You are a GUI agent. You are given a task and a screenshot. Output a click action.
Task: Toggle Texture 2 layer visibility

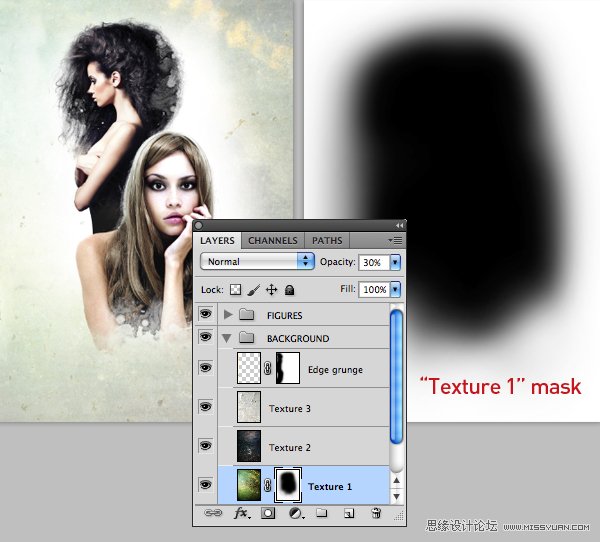click(x=205, y=446)
